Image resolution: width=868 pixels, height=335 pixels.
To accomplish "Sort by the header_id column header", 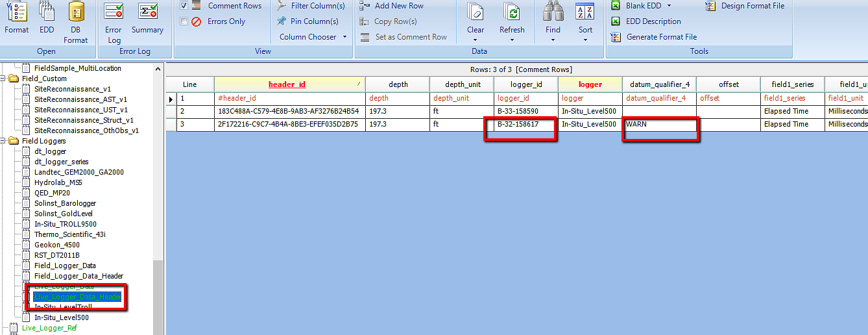I will point(289,84).
